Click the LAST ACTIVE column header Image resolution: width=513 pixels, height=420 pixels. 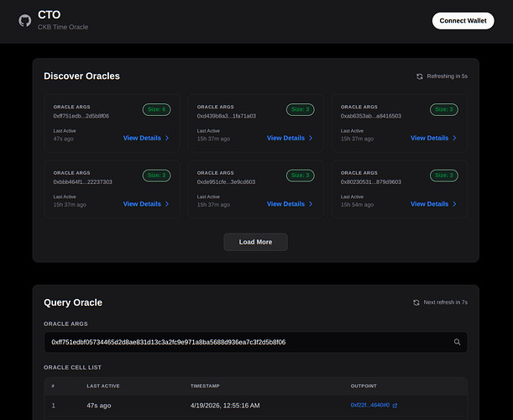coord(103,386)
